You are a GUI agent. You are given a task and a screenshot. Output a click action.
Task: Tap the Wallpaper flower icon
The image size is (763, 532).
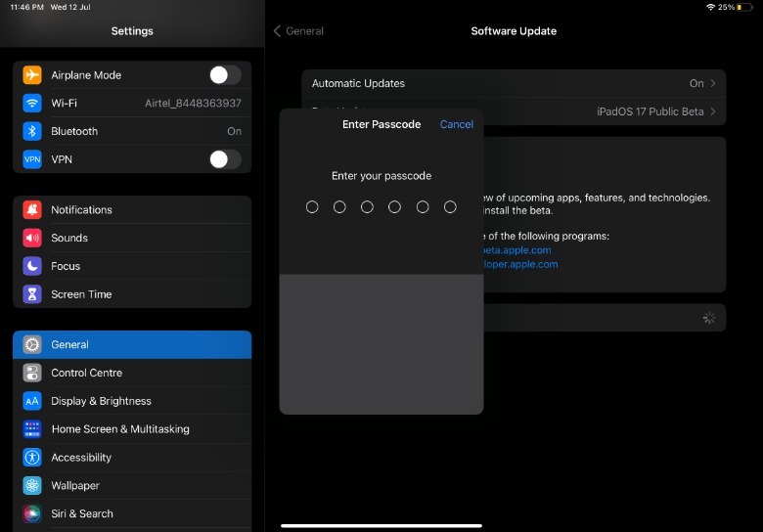[32, 485]
